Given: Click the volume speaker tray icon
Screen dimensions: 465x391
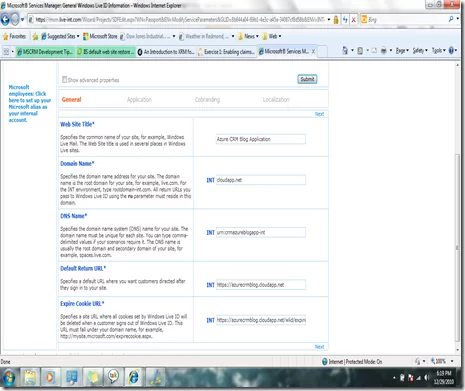Looking at the screenshot, I should click(426, 378).
